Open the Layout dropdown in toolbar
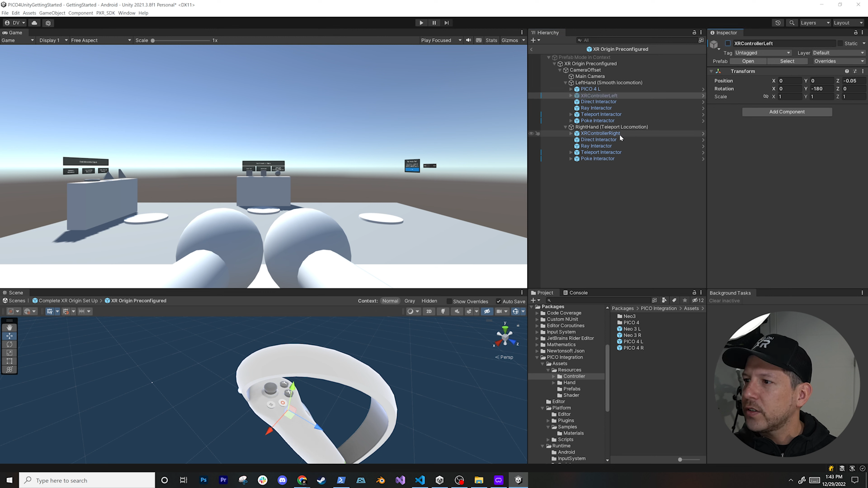The height and width of the screenshot is (488, 868). point(848,23)
